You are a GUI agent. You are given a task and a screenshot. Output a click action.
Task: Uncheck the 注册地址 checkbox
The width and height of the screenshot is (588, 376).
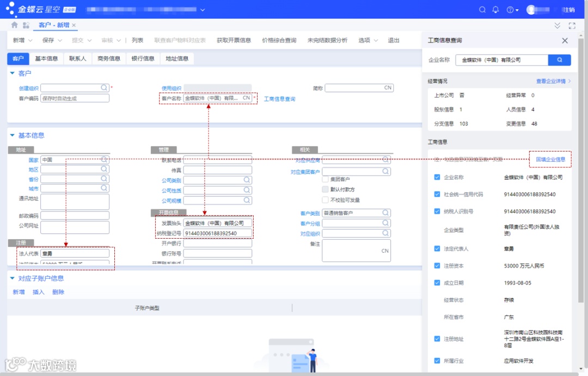[x=437, y=339]
